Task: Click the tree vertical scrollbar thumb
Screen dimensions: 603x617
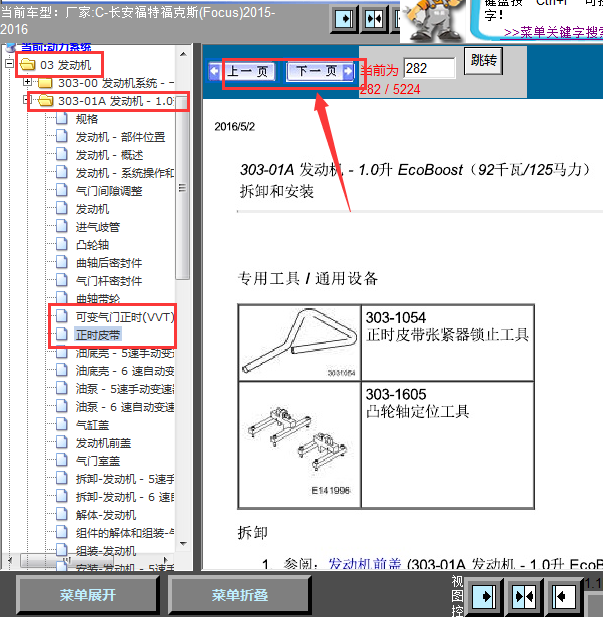Action: point(183,187)
